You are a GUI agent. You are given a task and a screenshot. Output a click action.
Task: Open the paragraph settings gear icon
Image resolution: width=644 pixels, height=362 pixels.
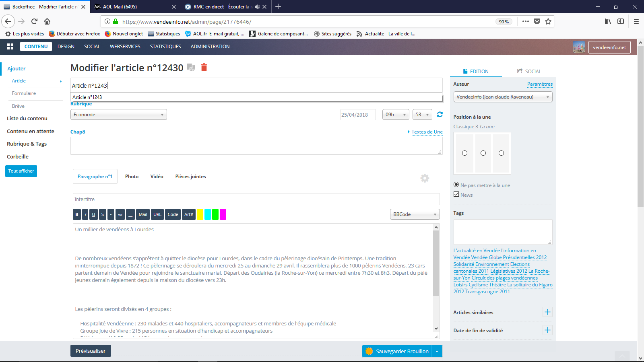click(425, 178)
